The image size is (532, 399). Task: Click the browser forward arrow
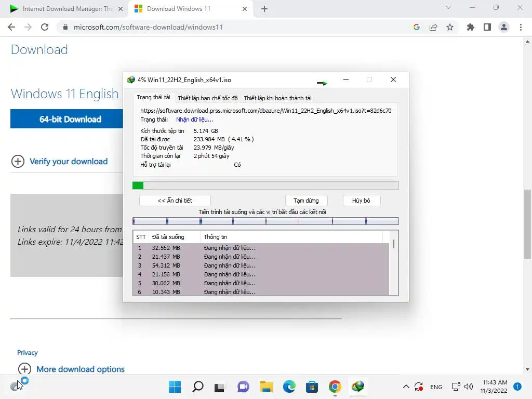click(28, 27)
